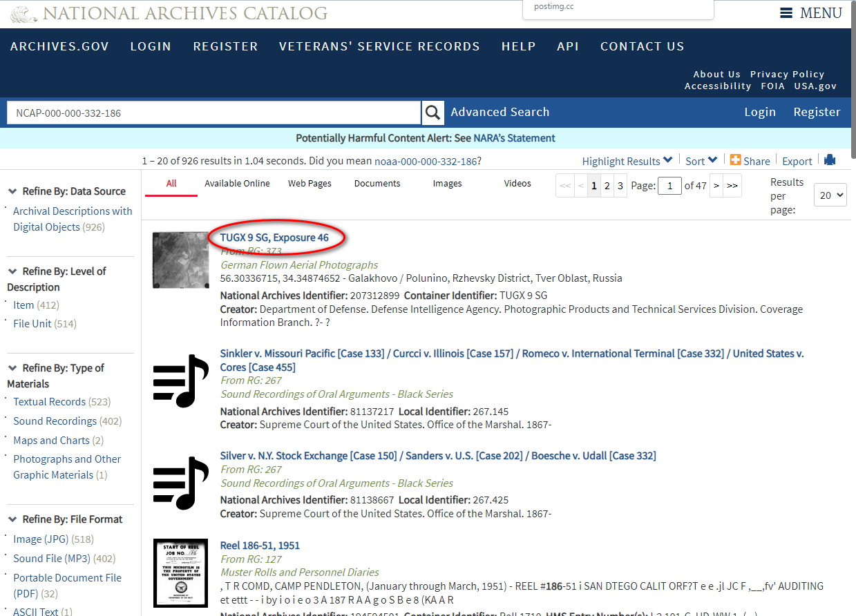
Task: Collapse the Refine By: Data Source section
Action: [12, 191]
